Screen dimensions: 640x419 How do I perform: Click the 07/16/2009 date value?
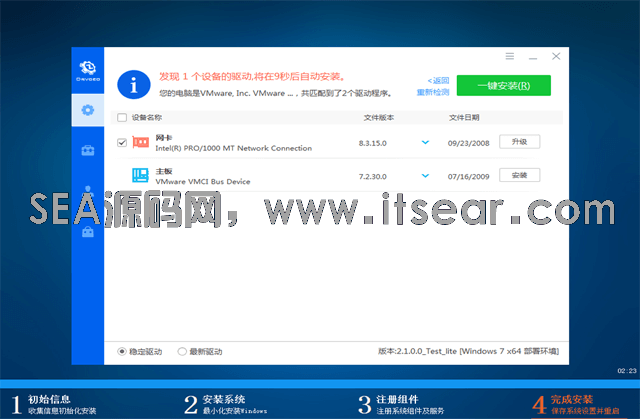point(469,177)
